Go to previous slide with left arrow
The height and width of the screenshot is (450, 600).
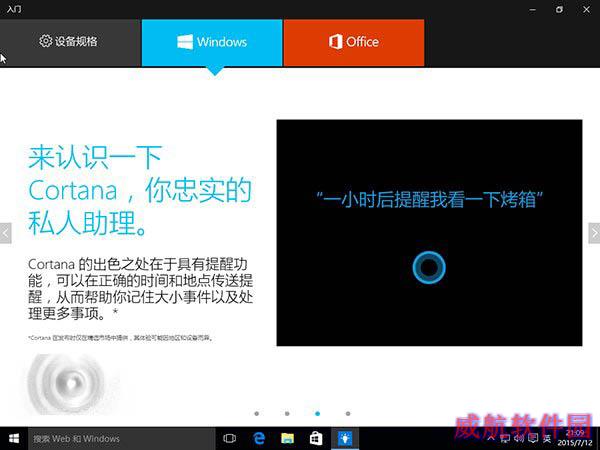click(5, 233)
